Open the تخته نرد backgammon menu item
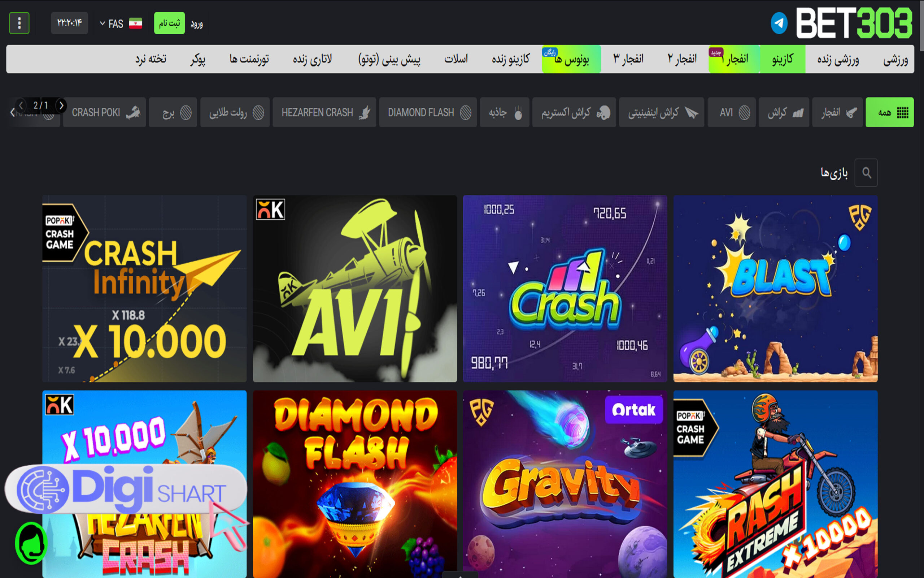 pos(151,59)
